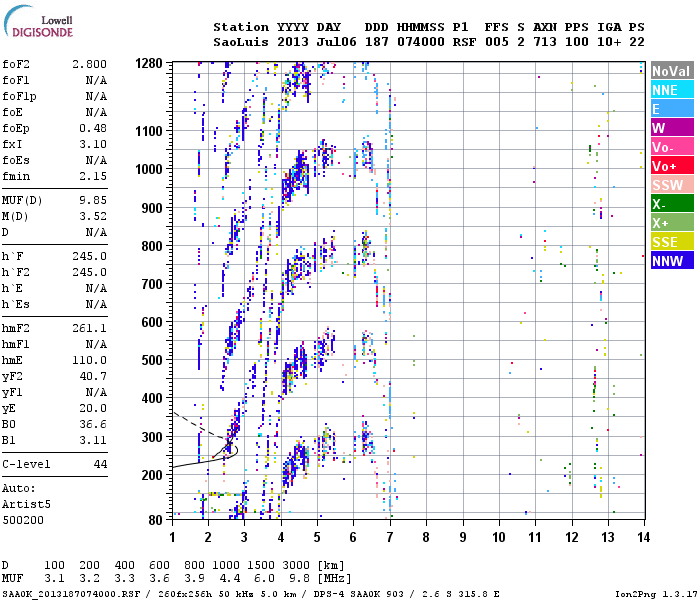Select the SSE yellow legend swatch
Screen dimensions: 700x600
(x=672, y=242)
